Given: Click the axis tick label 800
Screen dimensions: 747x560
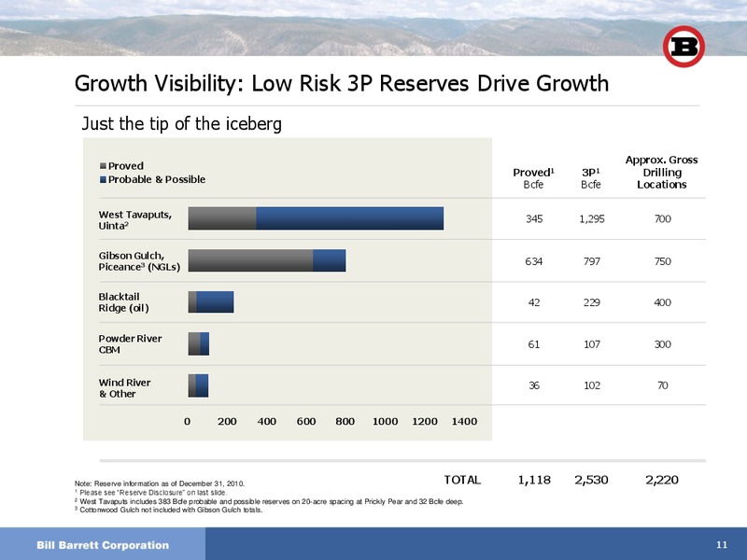Looking at the screenshot, I should coord(345,422).
